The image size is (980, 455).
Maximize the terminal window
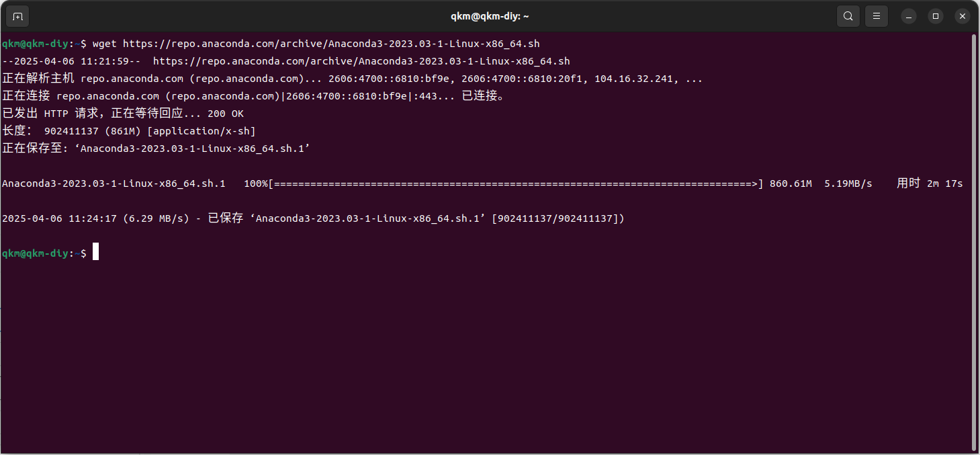tap(935, 16)
